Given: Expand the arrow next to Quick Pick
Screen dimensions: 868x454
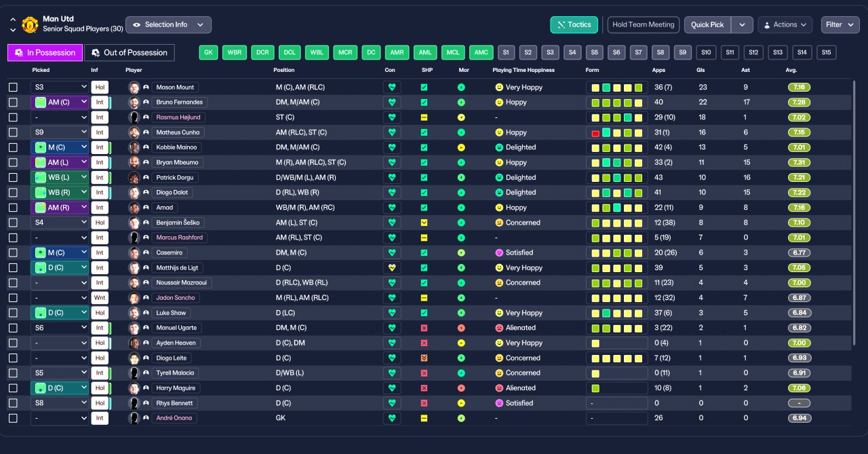Looking at the screenshot, I should click(743, 25).
